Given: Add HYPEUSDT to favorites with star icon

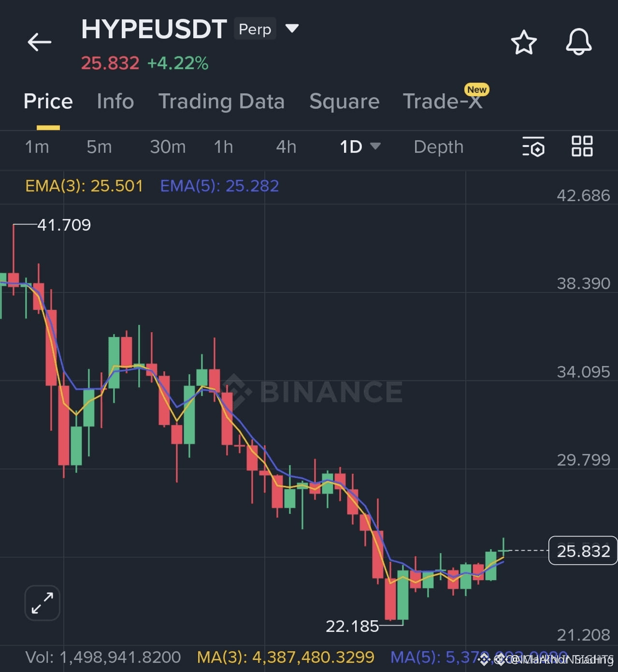Looking at the screenshot, I should [524, 43].
